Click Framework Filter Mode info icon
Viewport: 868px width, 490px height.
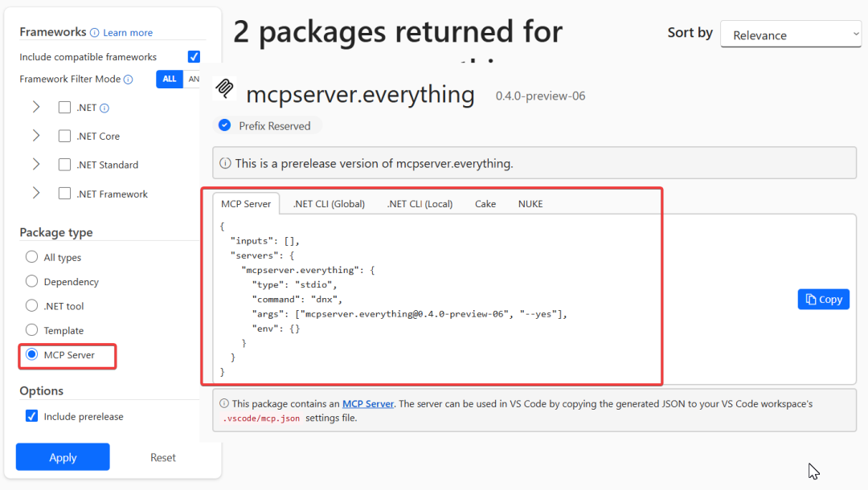pyautogui.click(x=128, y=79)
